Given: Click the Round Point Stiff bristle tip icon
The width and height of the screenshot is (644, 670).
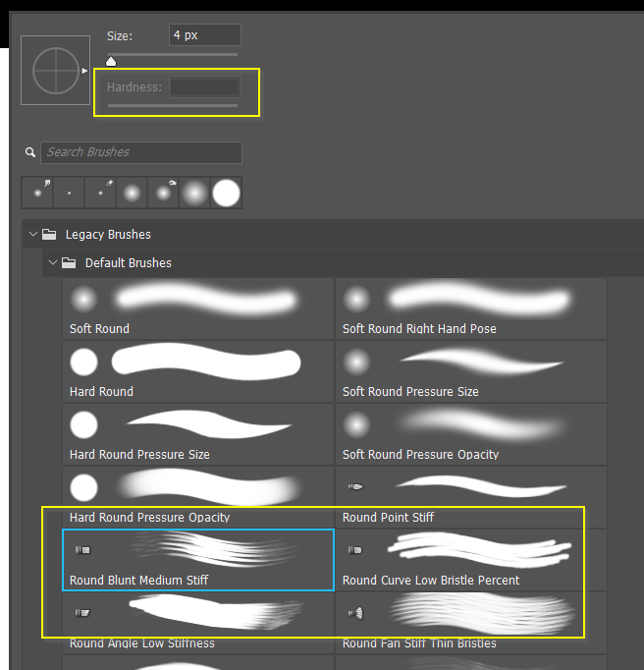Looking at the screenshot, I should [x=355, y=486].
